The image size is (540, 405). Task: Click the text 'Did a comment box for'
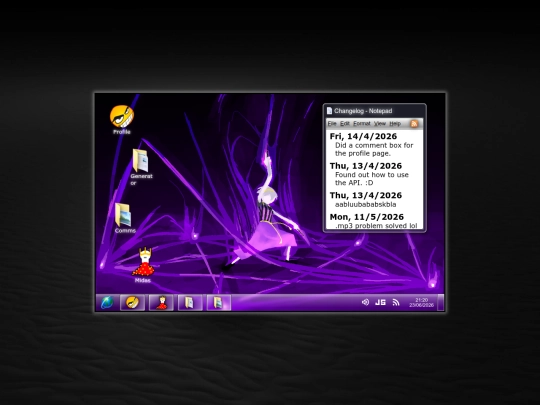click(374, 145)
